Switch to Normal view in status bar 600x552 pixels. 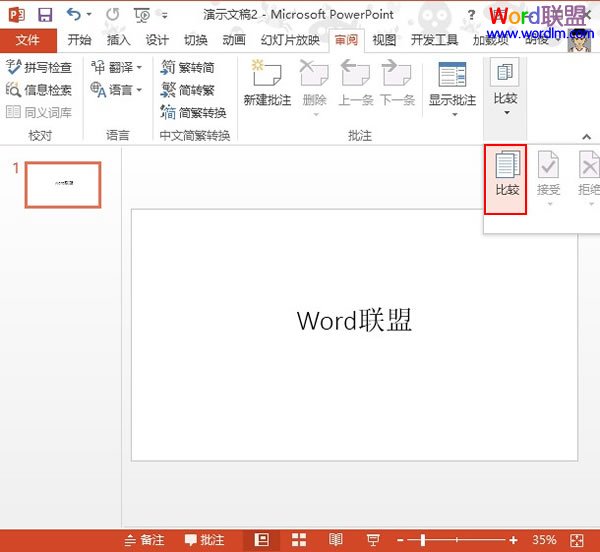coord(262,540)
